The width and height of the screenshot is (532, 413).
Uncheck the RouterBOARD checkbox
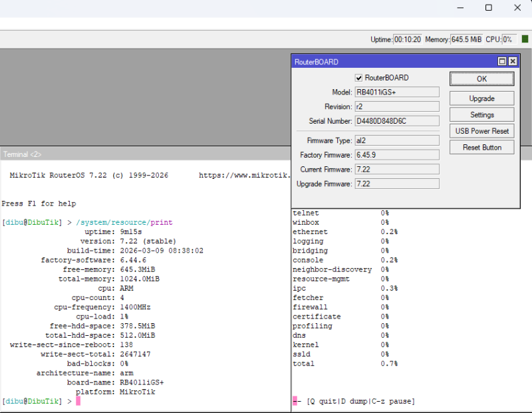pyautogui.click(x=359, y=78)
